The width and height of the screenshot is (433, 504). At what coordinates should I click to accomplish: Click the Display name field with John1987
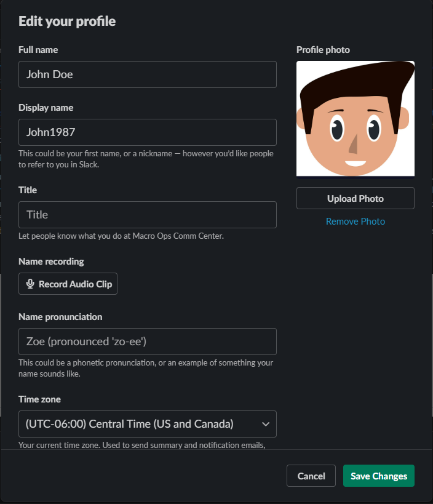click(148, 132)
